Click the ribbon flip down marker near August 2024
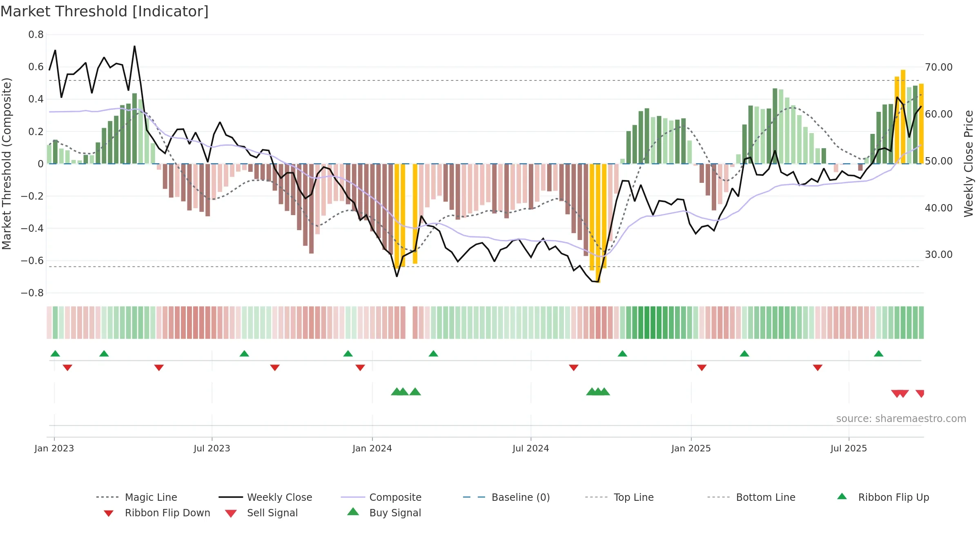The image size is (980, 551). (574, 368)
